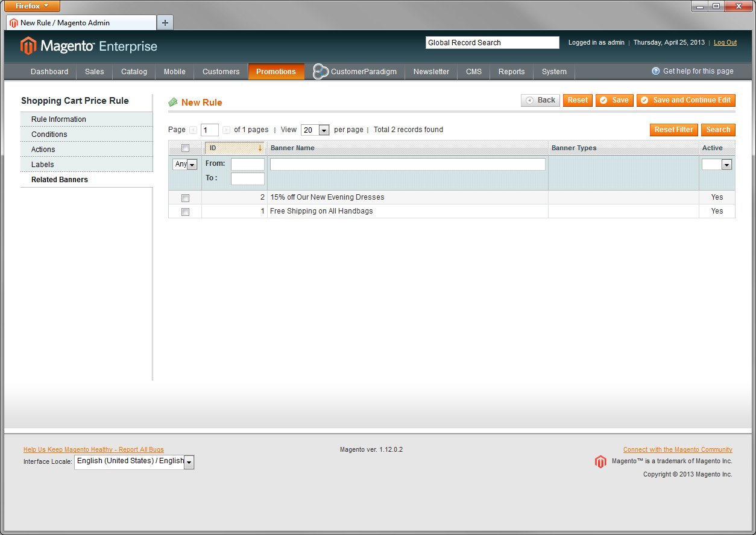Click the grid Search button
This screenshot has width=756, height=535.
point(718,130)
